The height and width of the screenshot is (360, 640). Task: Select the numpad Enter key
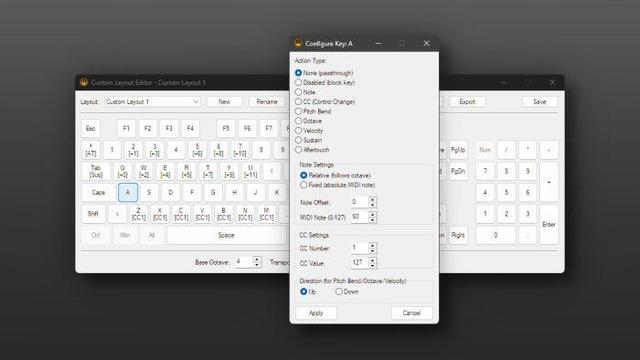coord(549,224)
